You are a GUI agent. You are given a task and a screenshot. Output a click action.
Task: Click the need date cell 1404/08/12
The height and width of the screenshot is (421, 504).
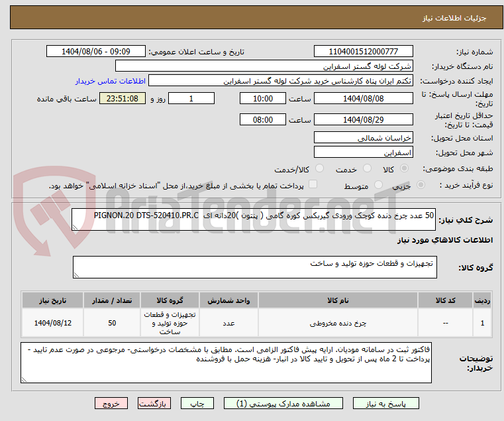[x=53, y=323]
